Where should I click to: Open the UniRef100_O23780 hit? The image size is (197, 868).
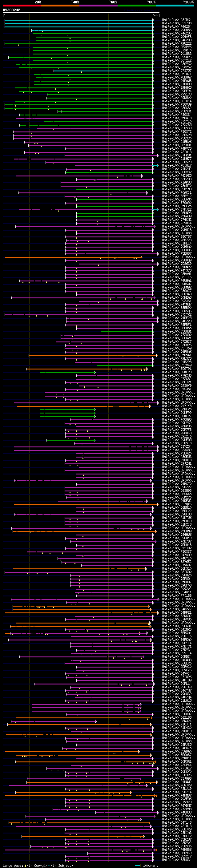[177, 23]
